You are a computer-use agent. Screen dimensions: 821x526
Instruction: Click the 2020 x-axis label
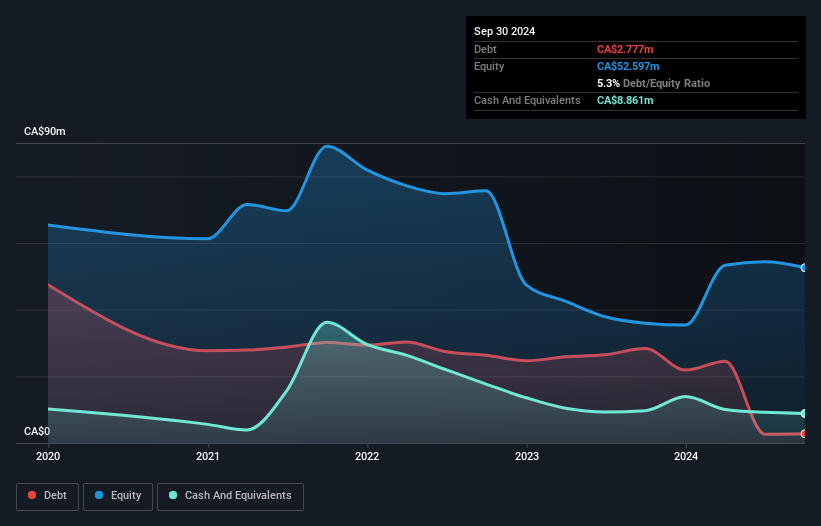click(x=48, y=456)
